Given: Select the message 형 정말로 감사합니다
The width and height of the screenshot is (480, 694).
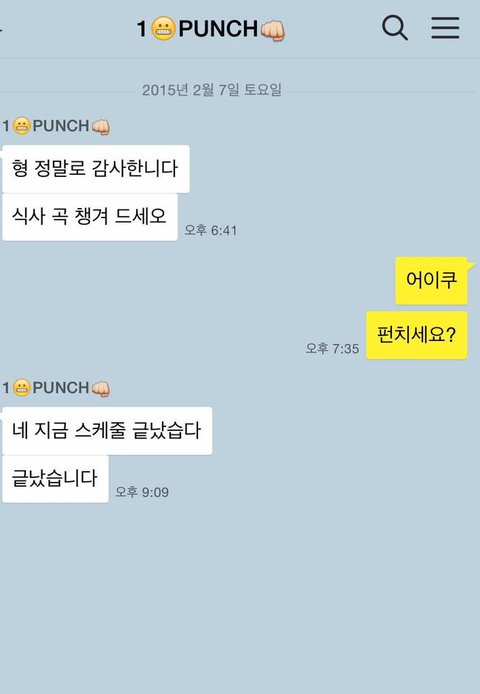Looking at the screenshot, I should [96, 169].
